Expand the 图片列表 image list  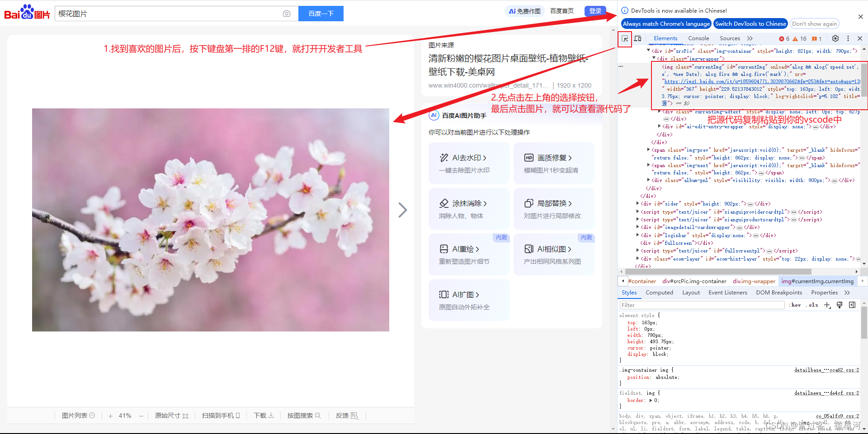tap(78, 415)
